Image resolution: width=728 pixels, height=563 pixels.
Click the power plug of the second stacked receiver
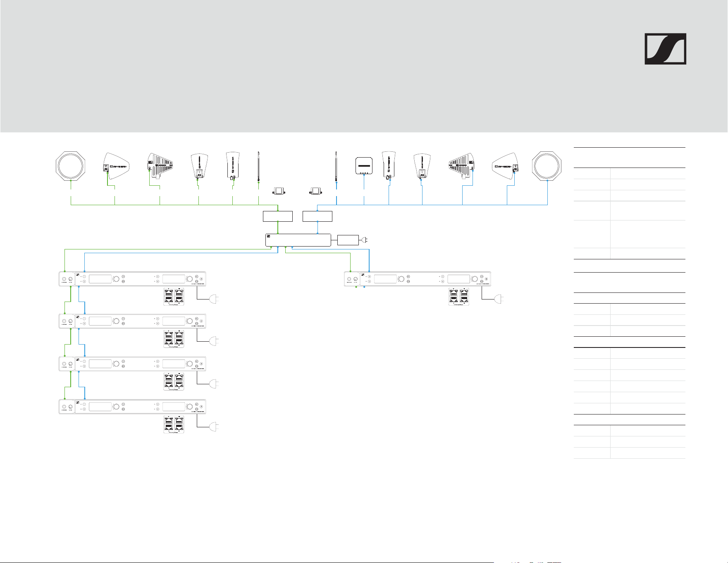tap(214, 341)
